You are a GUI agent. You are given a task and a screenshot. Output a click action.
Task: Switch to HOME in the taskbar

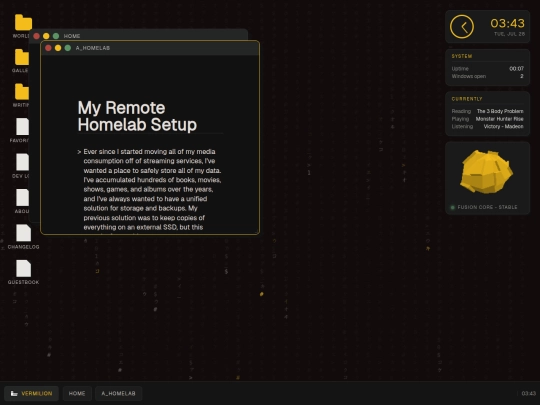(x=77, y=393)
